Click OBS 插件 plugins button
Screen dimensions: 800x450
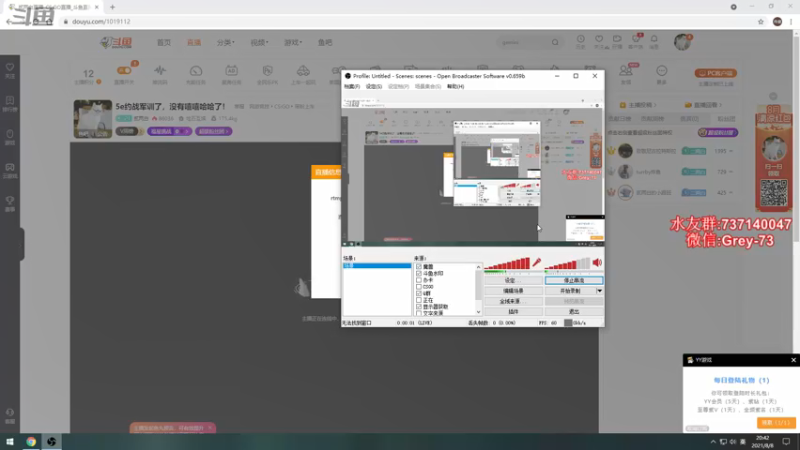[513, 311]
